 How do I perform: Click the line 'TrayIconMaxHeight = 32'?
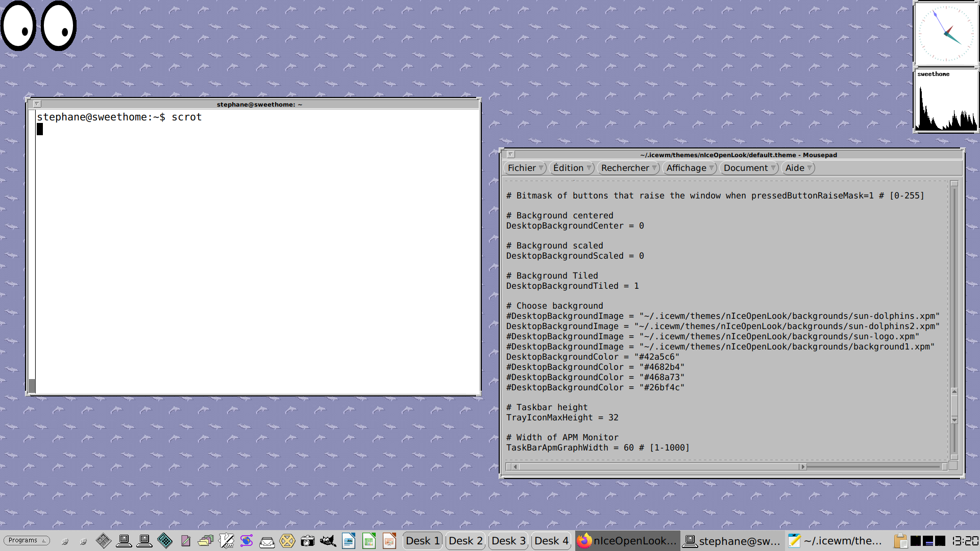coord(562,417)
